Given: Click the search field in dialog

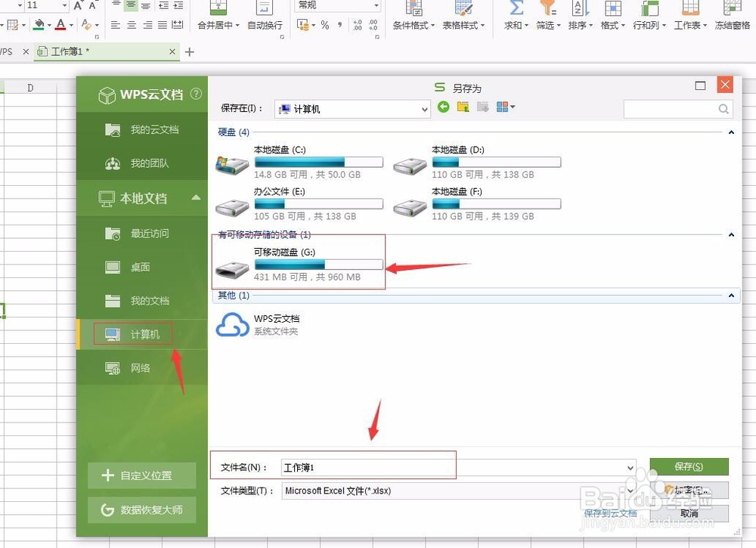Looking at the screenshot, I should (670, 109).
